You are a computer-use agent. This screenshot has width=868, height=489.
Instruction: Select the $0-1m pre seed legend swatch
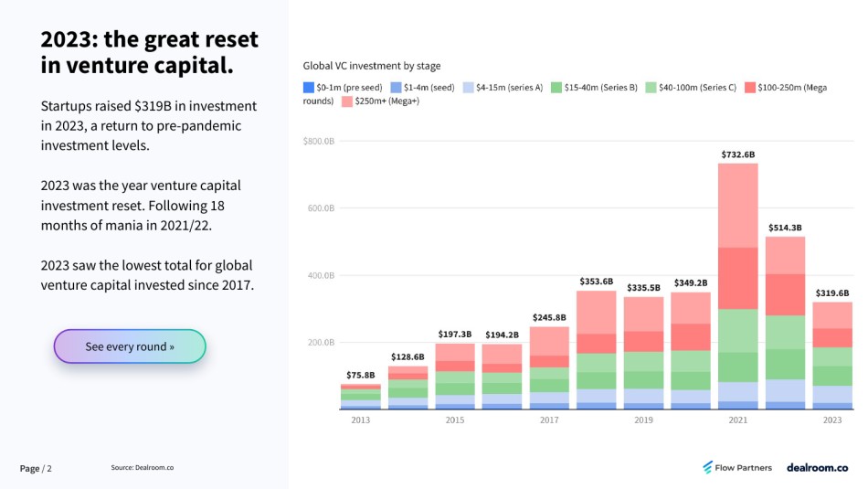coord(308,88)
